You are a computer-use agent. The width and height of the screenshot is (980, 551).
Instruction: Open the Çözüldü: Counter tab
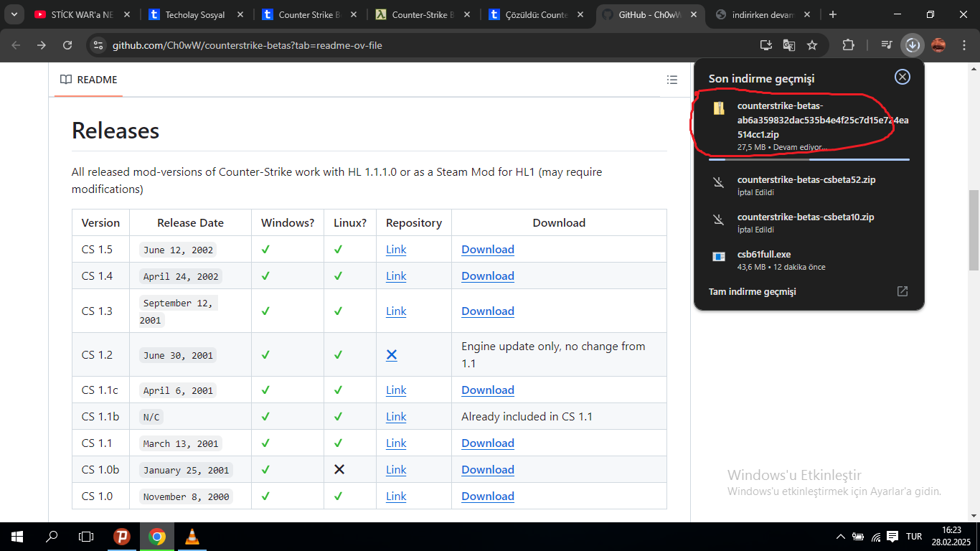[535, 14]
